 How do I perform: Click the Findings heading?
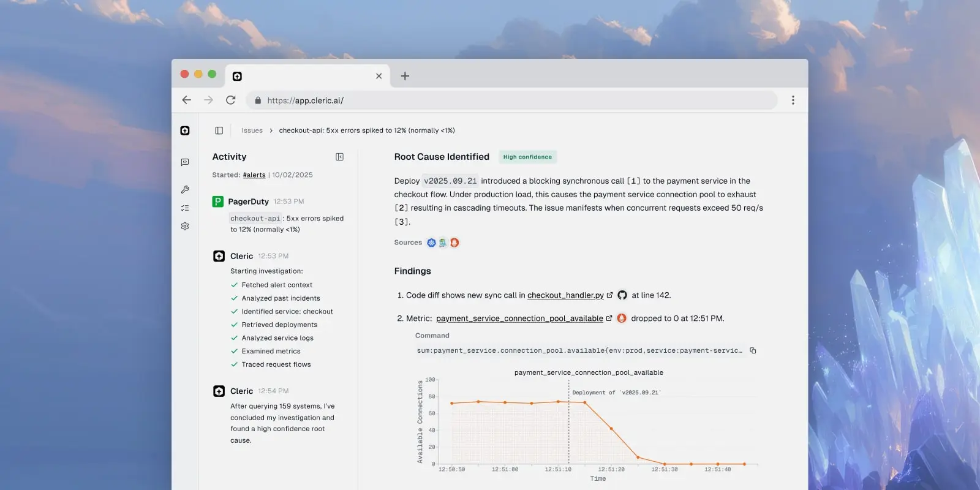[412, 271]
